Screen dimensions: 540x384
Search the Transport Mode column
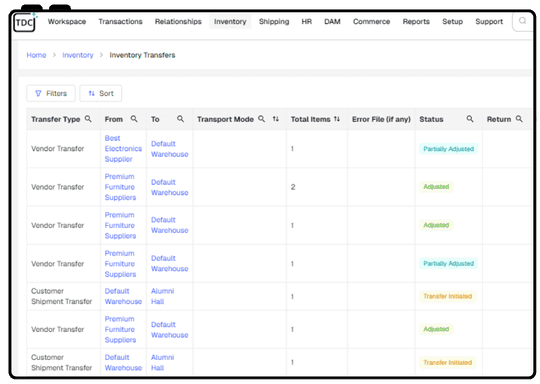coord(262,119)
